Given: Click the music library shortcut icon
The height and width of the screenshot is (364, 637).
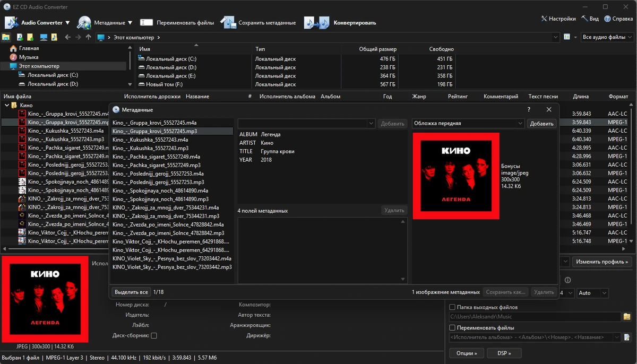Looking at the screenshot, I should pyautogui.click(x=54, y=37).
